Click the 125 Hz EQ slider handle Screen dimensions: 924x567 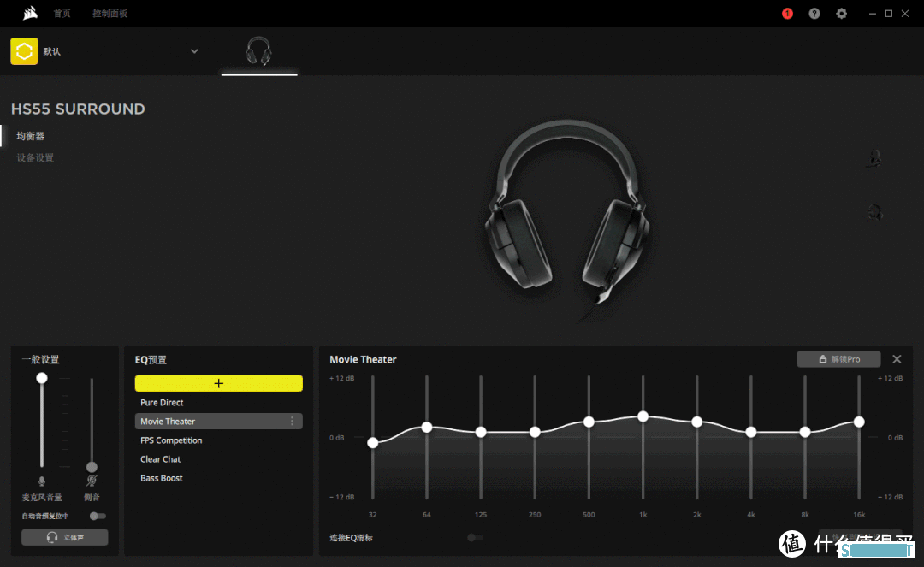[x=481, y=432]
